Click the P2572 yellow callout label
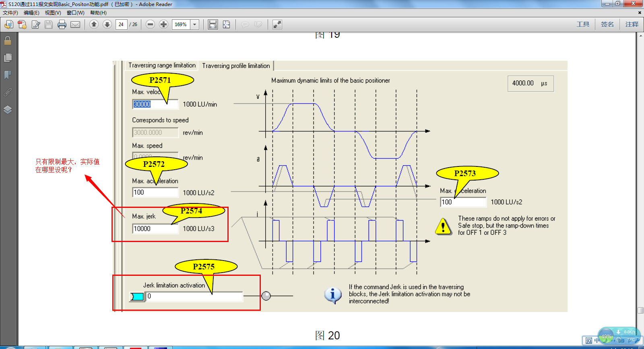This screenshot has width=644, height=349. [x=154, y=164]
